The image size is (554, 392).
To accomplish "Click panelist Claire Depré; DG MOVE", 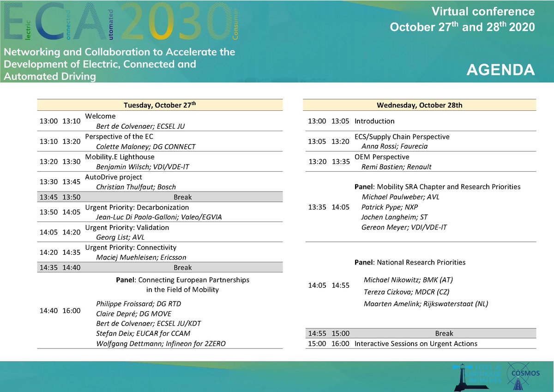I will click(x=133, y=314).
